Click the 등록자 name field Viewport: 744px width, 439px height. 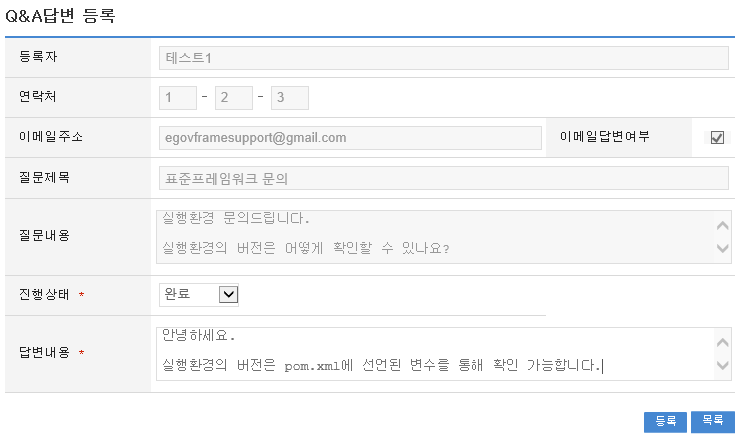tap(443, 57)
